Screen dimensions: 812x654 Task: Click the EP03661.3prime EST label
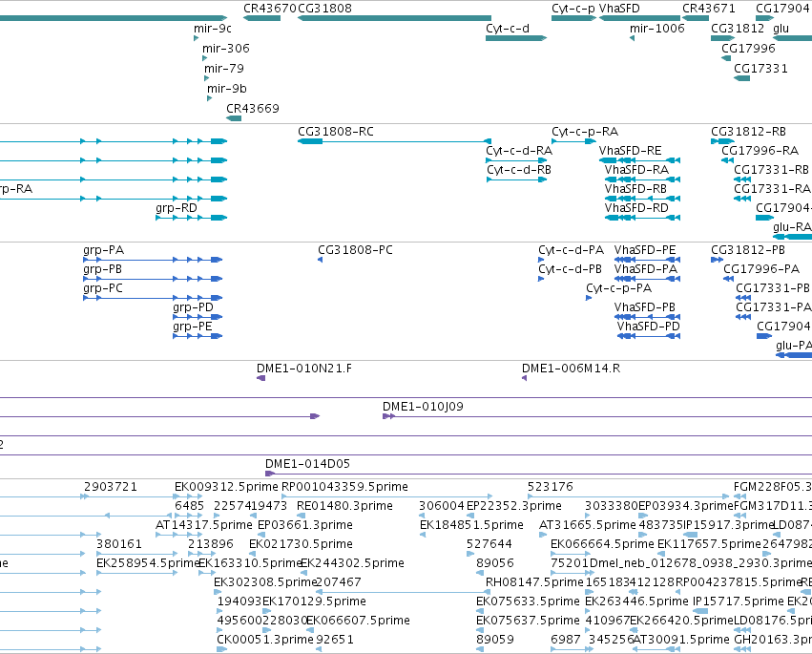(x=305, y=525)
